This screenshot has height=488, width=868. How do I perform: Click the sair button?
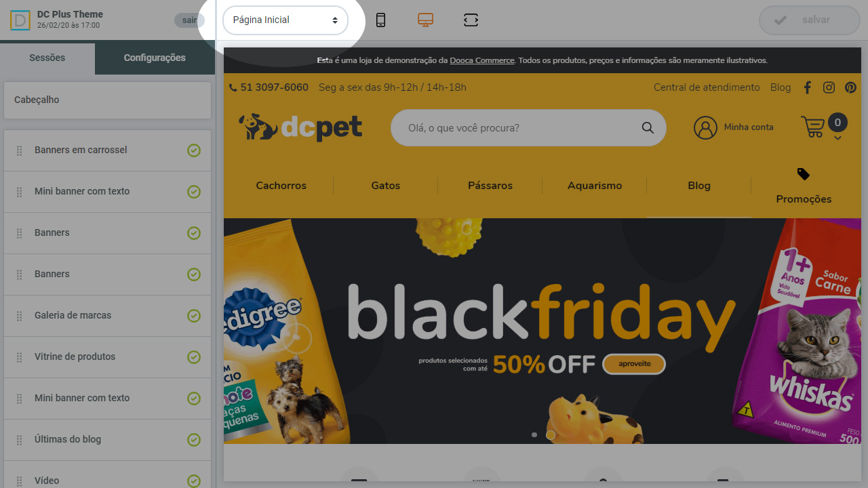[189, 20]
